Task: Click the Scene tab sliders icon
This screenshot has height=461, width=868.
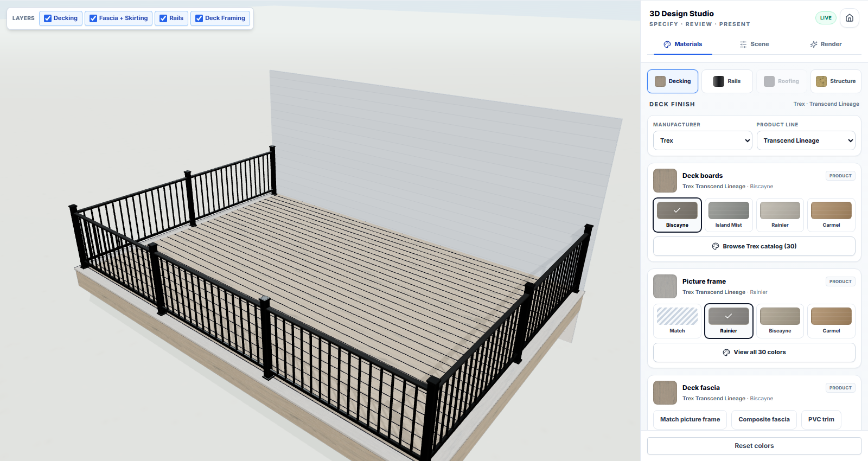Action: [743, 44]
